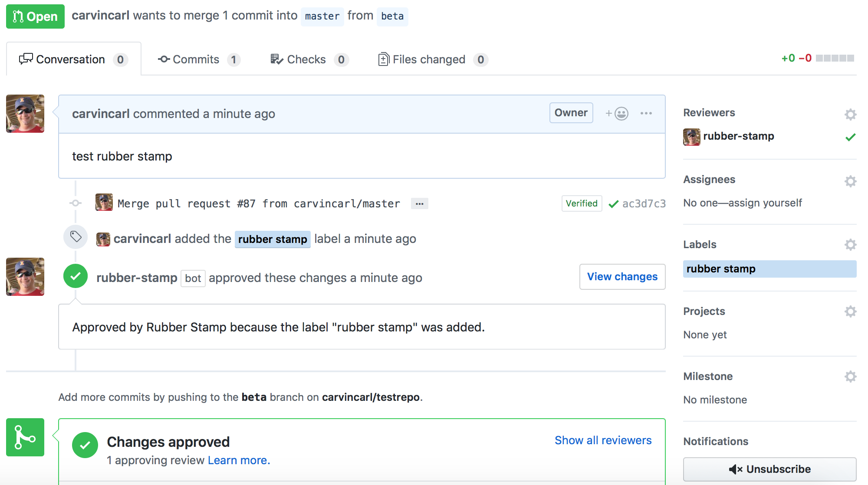This screenshot has width=868, height=485.
Task: Unsubscribe from notifications
Action: [x=769, y=469]
